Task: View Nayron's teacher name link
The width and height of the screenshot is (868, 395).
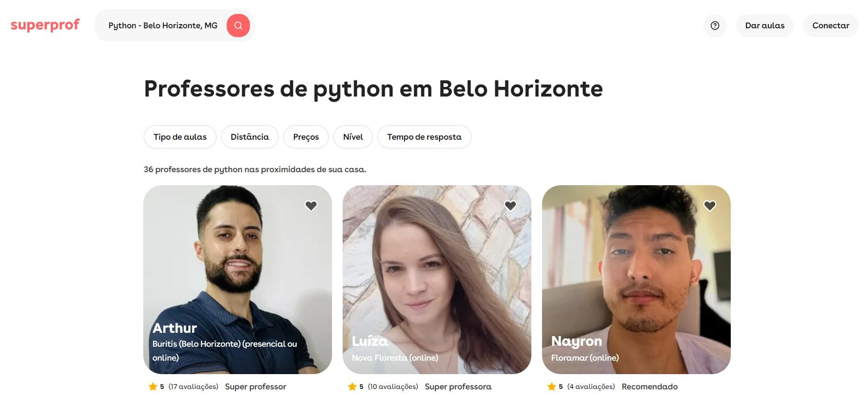Action: point(576,341)
